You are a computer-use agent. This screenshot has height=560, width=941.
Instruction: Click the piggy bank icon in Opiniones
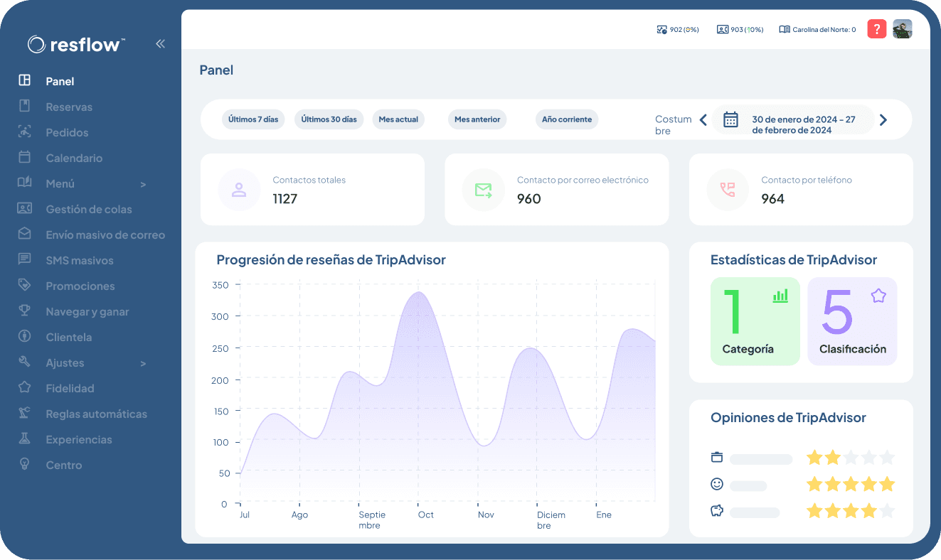click(717, 510)
